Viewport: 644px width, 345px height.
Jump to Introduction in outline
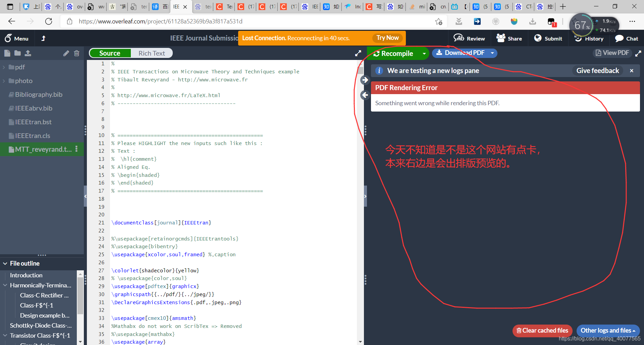26,275
